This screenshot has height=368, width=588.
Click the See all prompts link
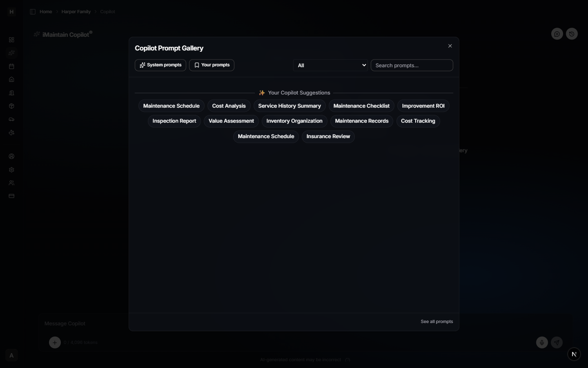tap(436, 321)
